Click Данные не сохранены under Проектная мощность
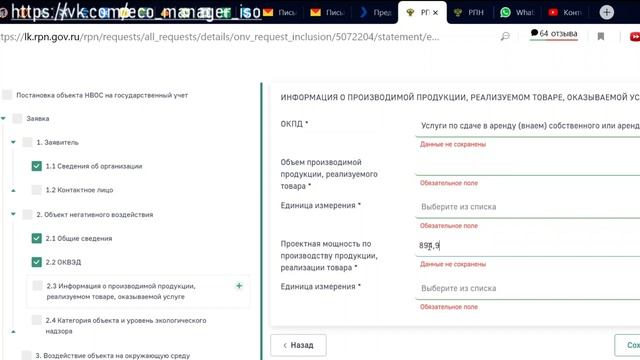 pyautogui.click(x=453, y=264)
